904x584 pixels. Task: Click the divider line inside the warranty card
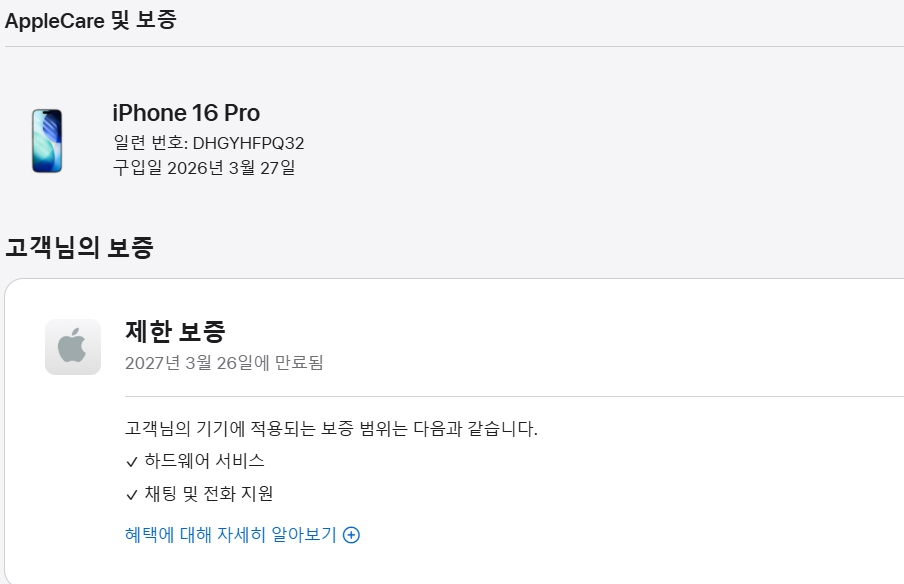tap(500, 396)
